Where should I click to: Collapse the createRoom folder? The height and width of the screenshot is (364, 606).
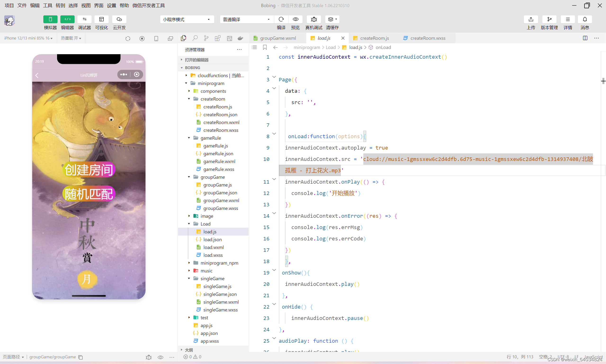coord(213,99)
